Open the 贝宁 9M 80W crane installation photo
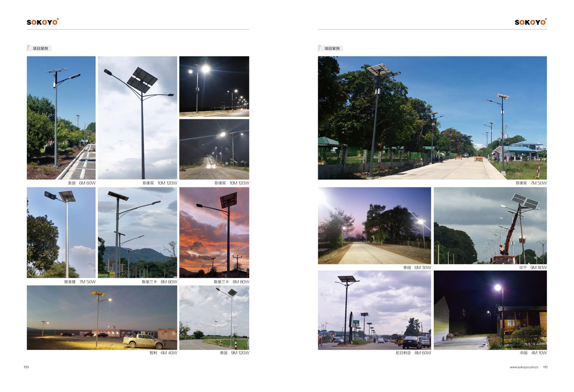574x392 pixels. click(490, 225)
